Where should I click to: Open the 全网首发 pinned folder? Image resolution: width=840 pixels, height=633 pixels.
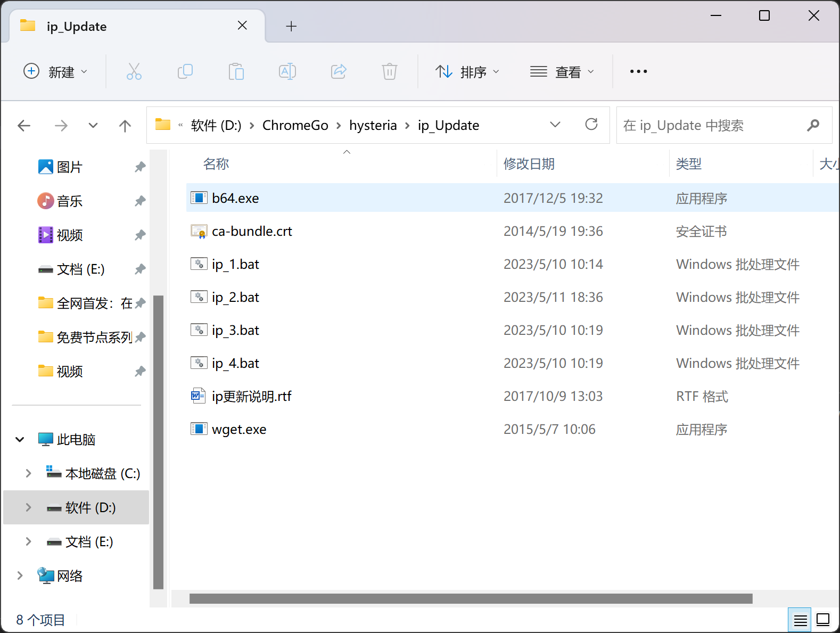point(85,303)
